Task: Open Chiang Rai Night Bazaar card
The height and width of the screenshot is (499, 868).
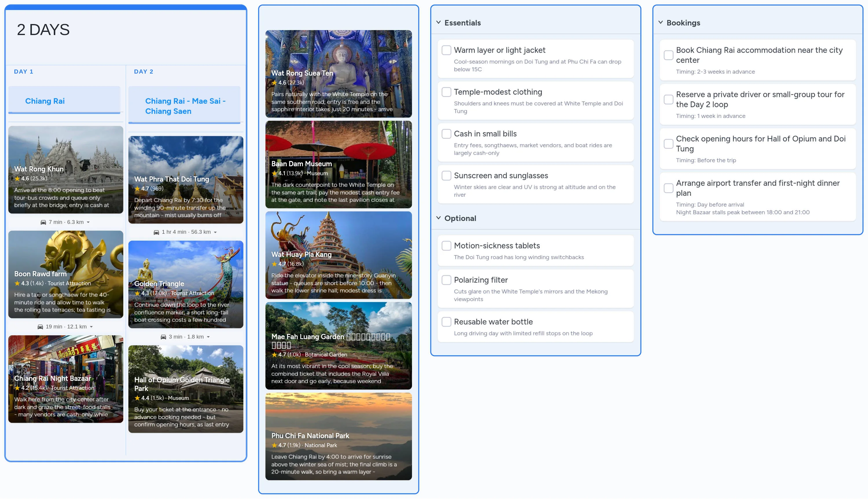Action: [66, 379]
